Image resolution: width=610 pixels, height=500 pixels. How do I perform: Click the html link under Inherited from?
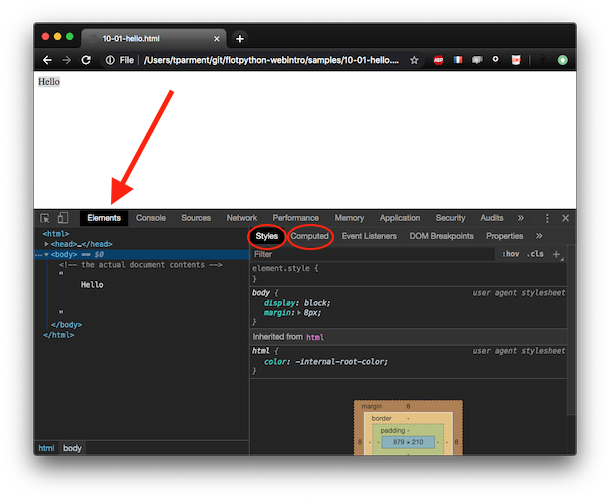tap(315, 337)
